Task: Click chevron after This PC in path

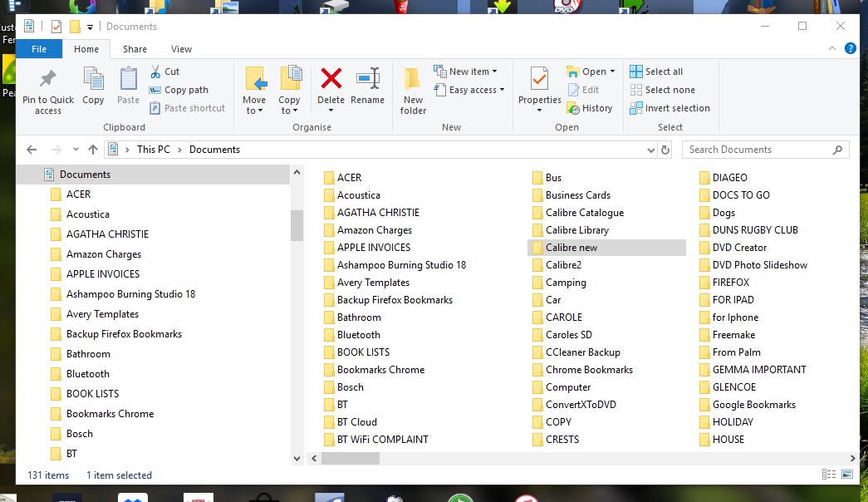Action: [x=179, y=150]
